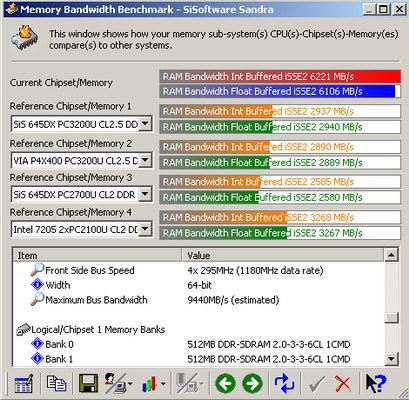Viewport: 409px width, 400px height.
Task: Open Reference Chipset/Memory 3 dropdown
Action: (145, 194)
